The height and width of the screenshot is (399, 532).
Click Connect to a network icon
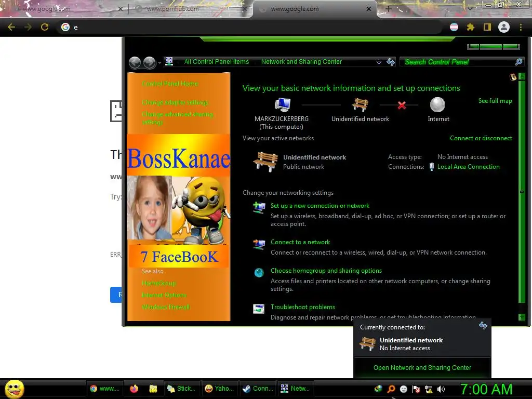(259, 244)
